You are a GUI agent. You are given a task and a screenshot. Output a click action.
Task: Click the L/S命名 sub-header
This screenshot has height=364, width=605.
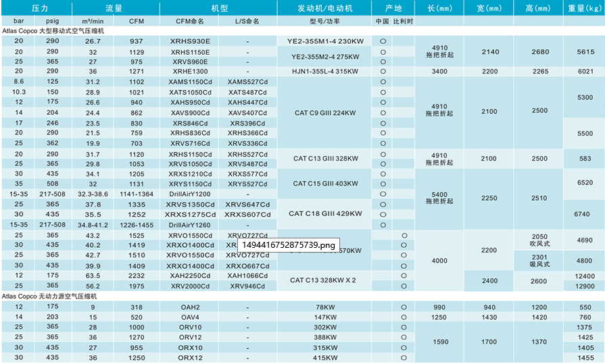pyautogui.click(x=247, y=21)
